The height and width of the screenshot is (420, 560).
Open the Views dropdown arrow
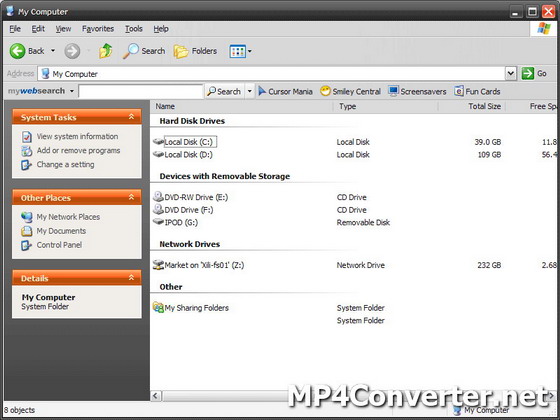click(x=250, y=51)
